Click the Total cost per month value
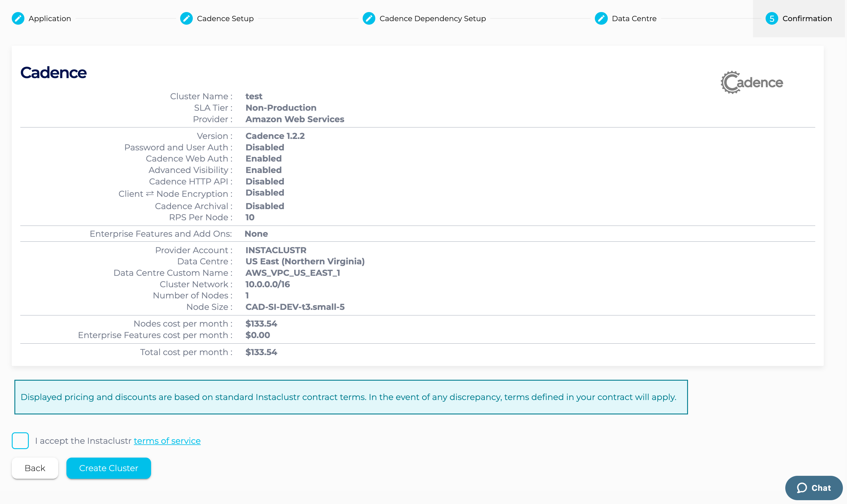 tap(261, 352)
